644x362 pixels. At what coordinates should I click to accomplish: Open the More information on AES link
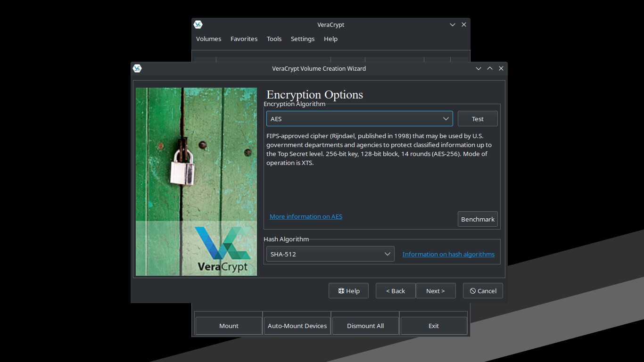click(306, 216)
